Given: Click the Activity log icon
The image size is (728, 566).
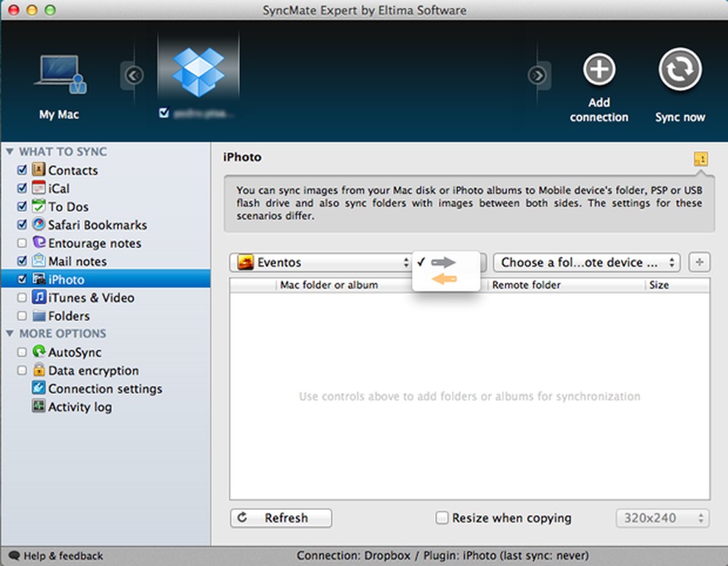Looking at the screenshot, I should [38, 406].
